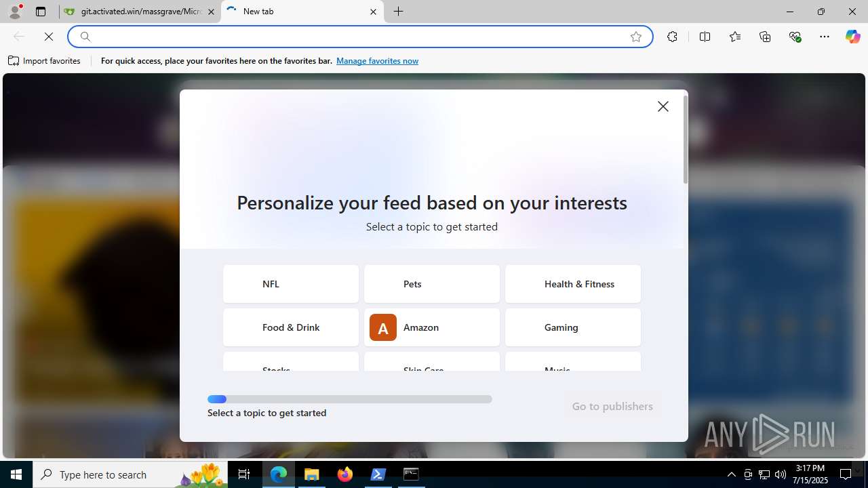This screenshot has height=488, width=868.
Task: Open PowerShell from the taskbar
Action: [x=378, y=474]
